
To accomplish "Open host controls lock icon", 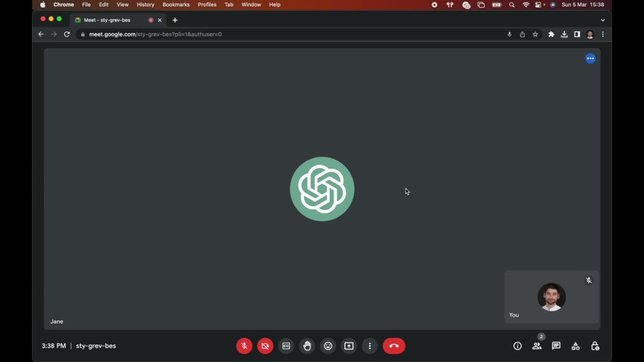I will click(x=595, y=346).
